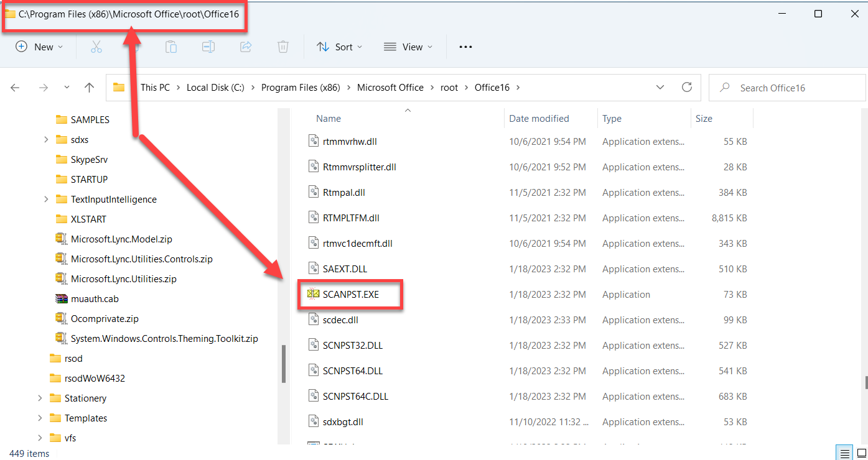The image size is (868, 460).
Task: Sort by the Type column header
Action: tap(612, 118)
